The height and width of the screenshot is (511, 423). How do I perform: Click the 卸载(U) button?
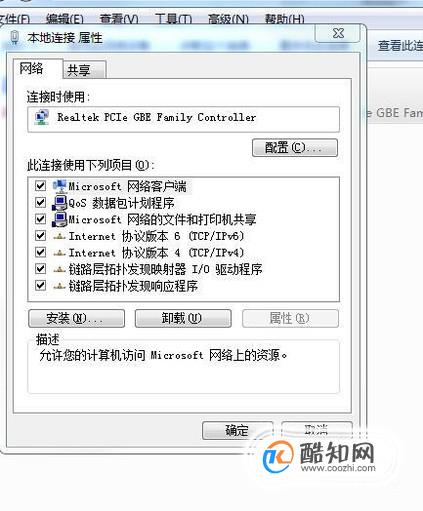183,318
